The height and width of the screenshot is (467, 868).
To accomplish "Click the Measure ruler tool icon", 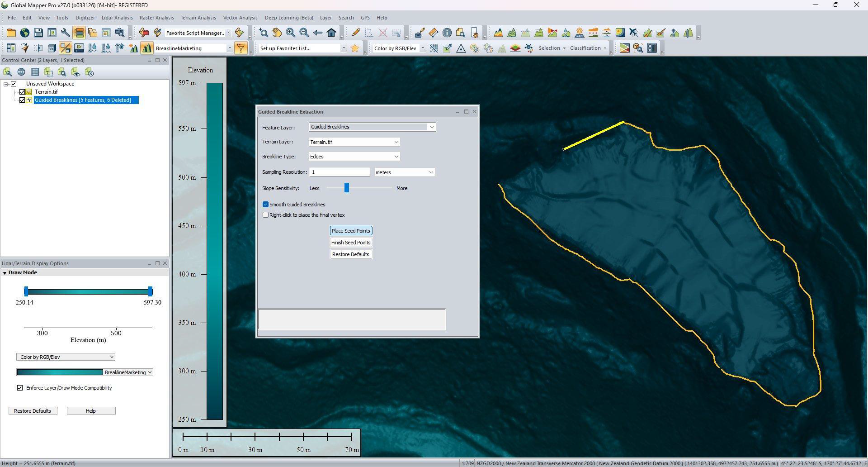I will (433, 33).
